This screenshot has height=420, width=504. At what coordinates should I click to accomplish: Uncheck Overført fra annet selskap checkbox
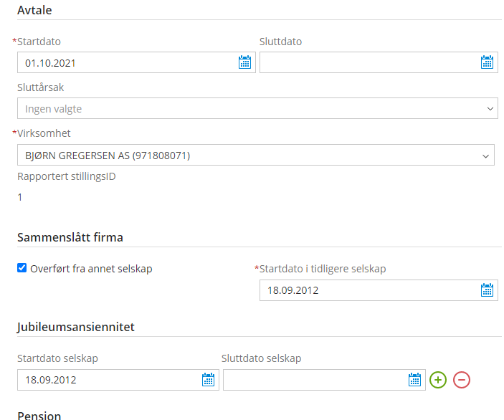coord(22,267)
